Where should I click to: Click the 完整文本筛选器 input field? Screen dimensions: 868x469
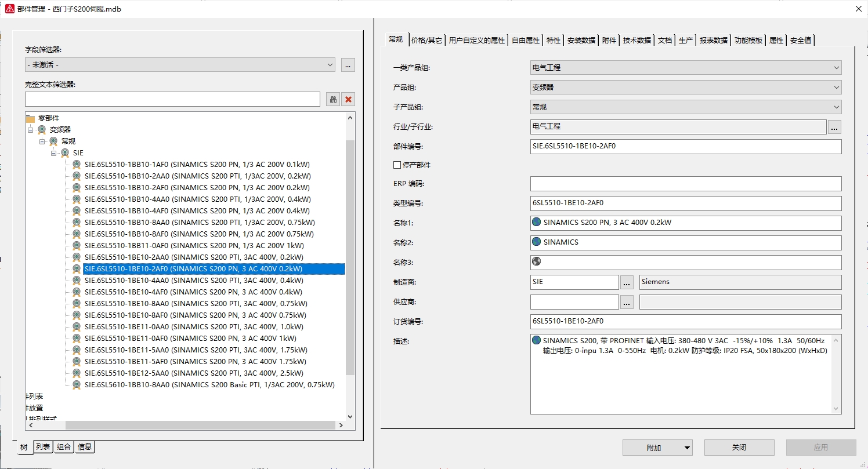click(x=172, y=99)
